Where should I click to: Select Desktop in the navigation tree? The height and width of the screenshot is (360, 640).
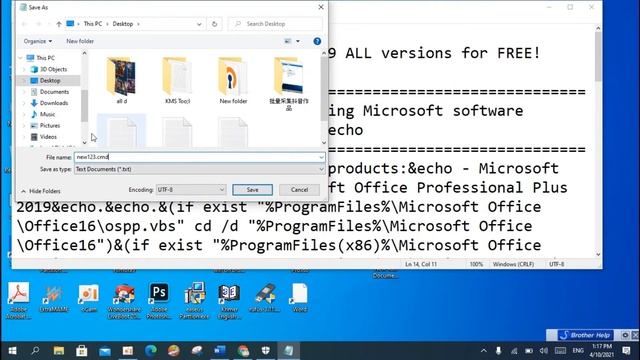tap(50, 81)
